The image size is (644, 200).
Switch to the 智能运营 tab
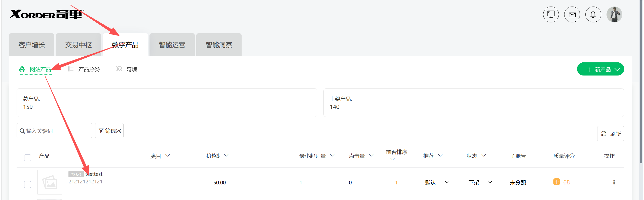[172, 45]
